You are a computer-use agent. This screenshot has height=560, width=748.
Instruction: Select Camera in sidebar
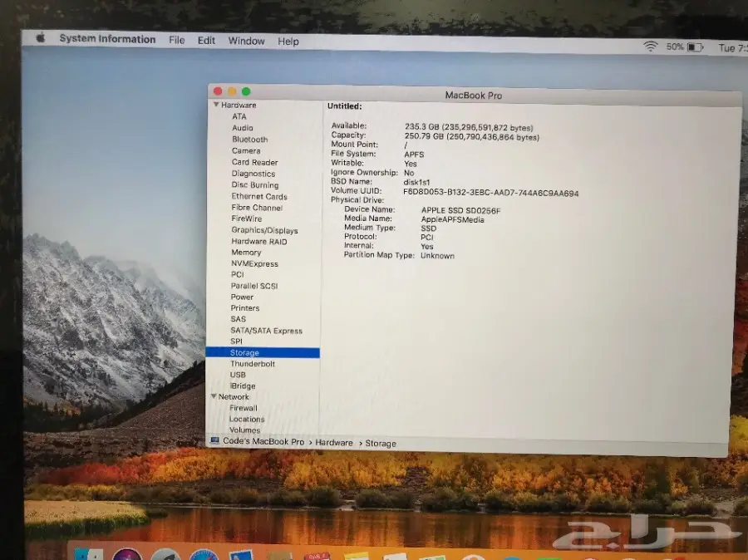[246, 150]
